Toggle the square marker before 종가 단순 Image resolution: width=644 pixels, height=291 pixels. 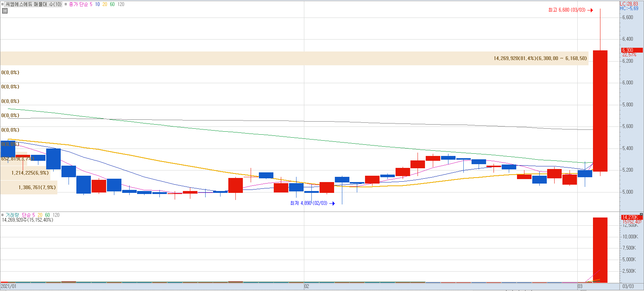tap(66, 4)
